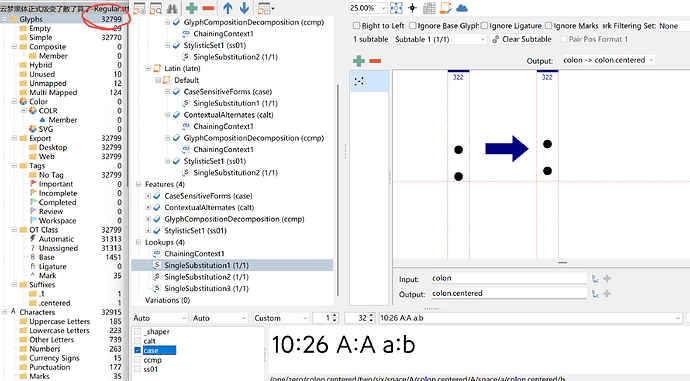The width and height of the screenshot is (690, 381).
Task: Click the glyph picker icon next to Output field
Action: point(595,293)
